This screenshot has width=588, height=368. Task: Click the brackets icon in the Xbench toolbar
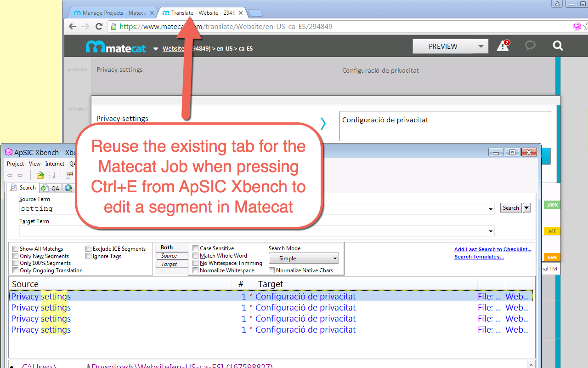pyautogui.click(x=51, y=175)
